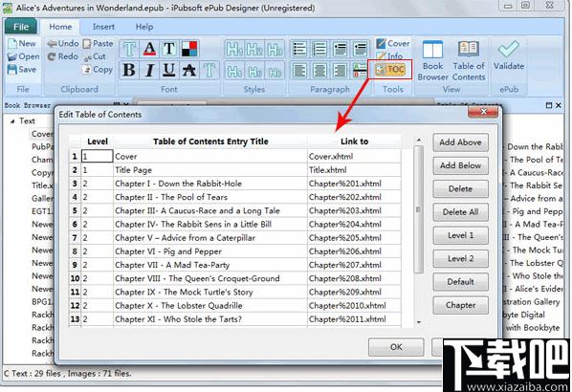The image size is (572, 392).
Task: Click the table scrollbar up arrow
Action: [419, 141]
